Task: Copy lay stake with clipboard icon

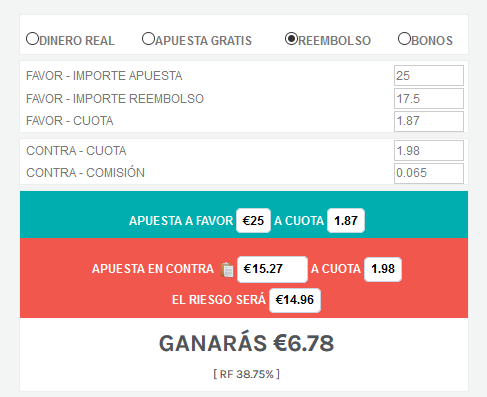Action: 227,269
